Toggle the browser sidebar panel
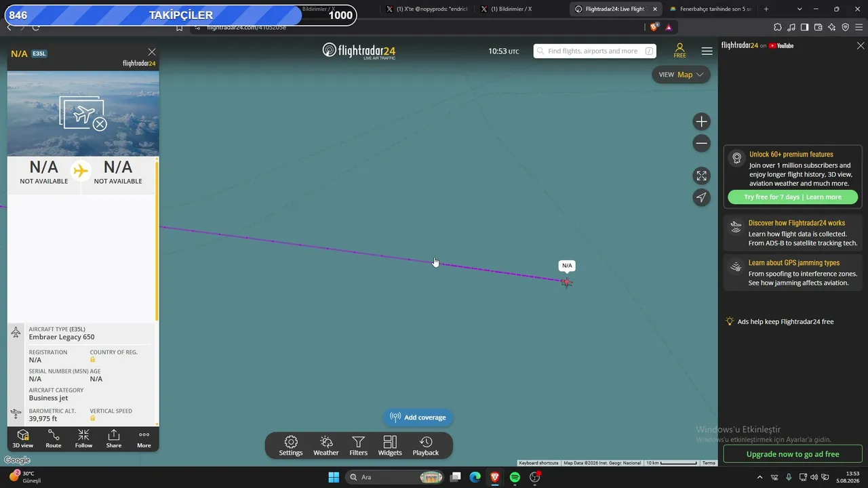This screenshot has width=868, height=488. pyautogui.click(x=804, y=27)
